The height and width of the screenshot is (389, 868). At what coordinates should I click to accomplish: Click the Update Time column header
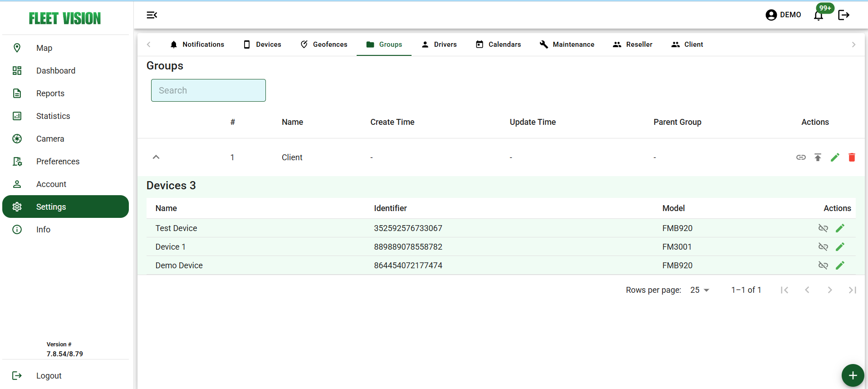pos(533,122)
